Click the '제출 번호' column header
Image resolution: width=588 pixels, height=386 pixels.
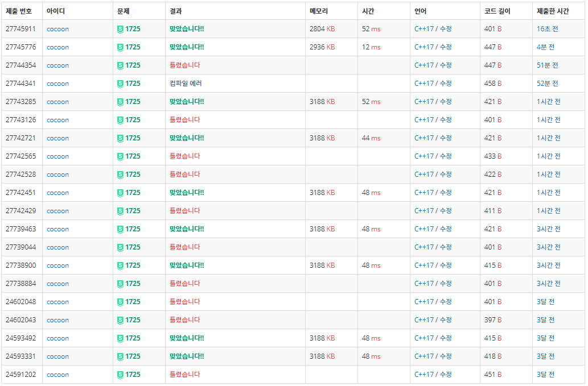(19, 11)
